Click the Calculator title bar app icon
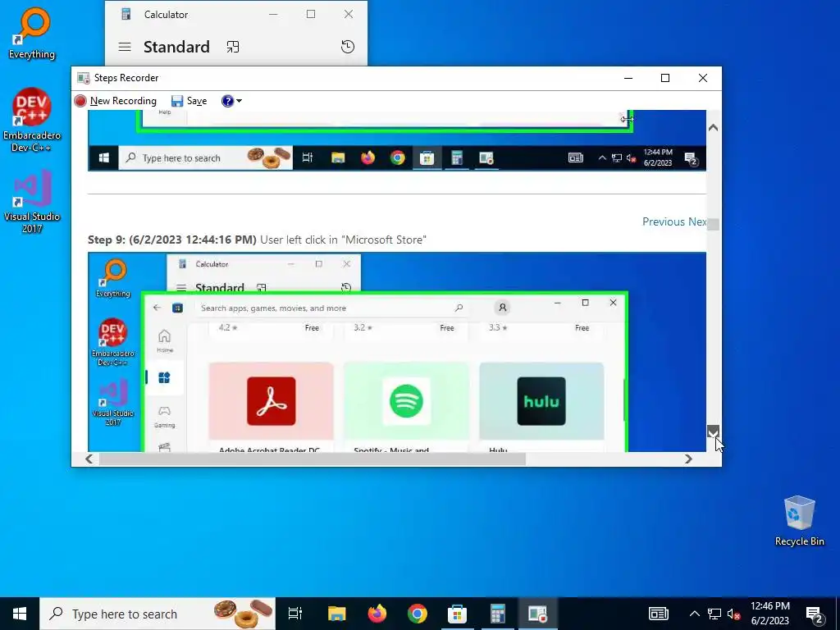840x630 pixels. coord(126,15)
